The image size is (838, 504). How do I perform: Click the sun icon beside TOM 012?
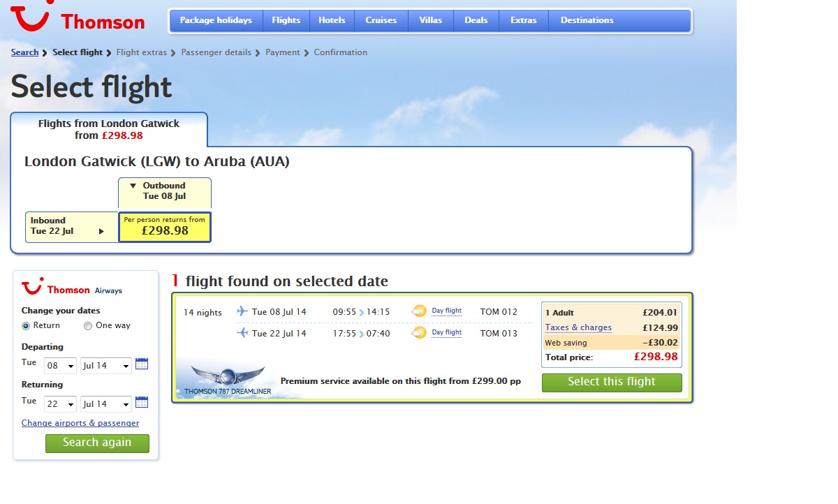[419, 311]
